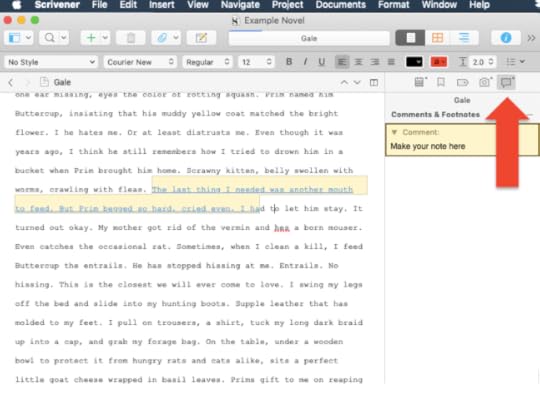Click the misspelled word 'has' underlined red

(282, 228)
